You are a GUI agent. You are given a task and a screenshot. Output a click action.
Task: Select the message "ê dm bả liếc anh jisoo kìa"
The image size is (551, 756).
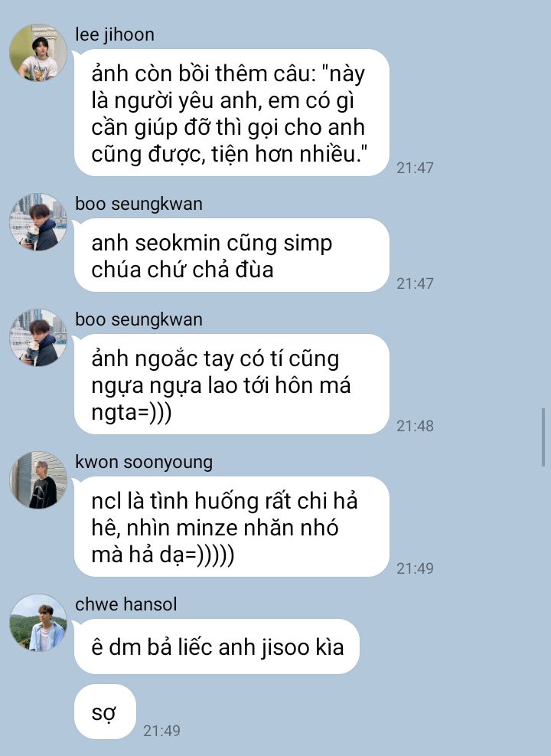[x=217, y=646]
